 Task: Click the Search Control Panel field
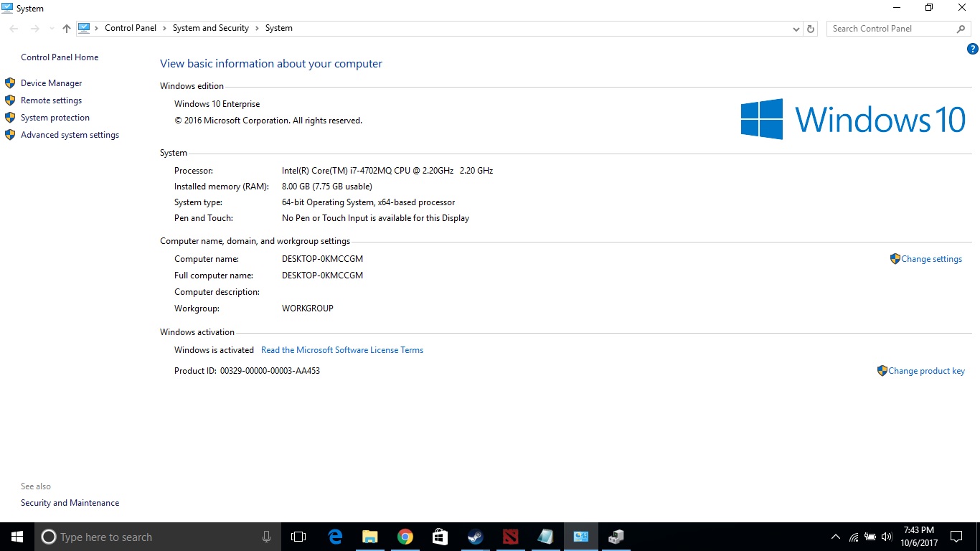coord(891,29)
